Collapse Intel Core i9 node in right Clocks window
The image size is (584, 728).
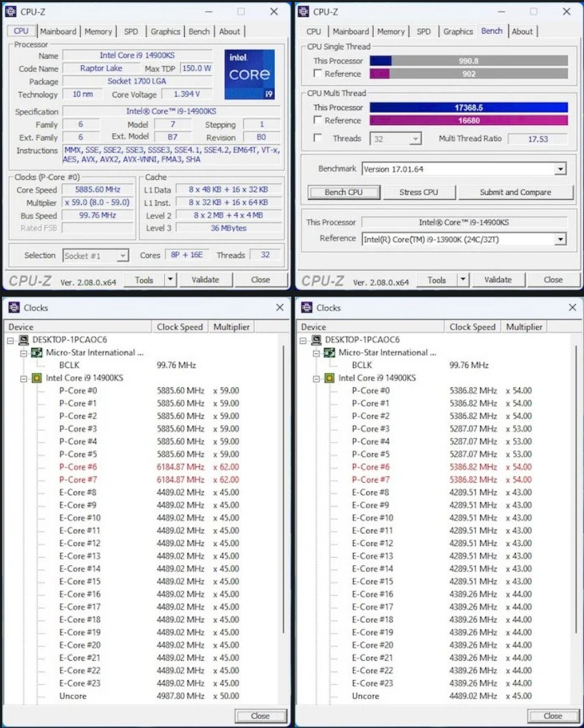[x=316, y=378]
